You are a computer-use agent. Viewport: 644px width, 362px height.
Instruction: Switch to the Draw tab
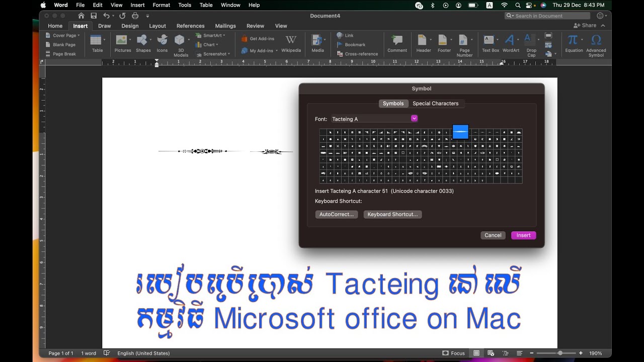(x=105, y=26)
